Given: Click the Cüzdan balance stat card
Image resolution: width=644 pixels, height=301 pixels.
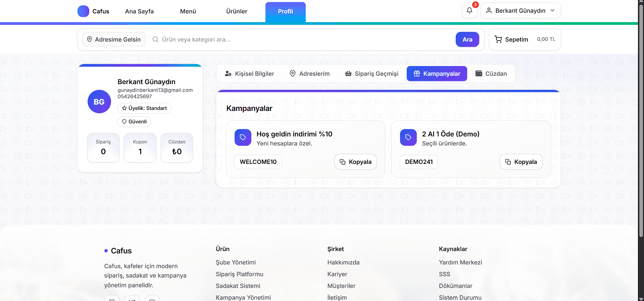Looking at the screenshot, I should coord(177,148).
